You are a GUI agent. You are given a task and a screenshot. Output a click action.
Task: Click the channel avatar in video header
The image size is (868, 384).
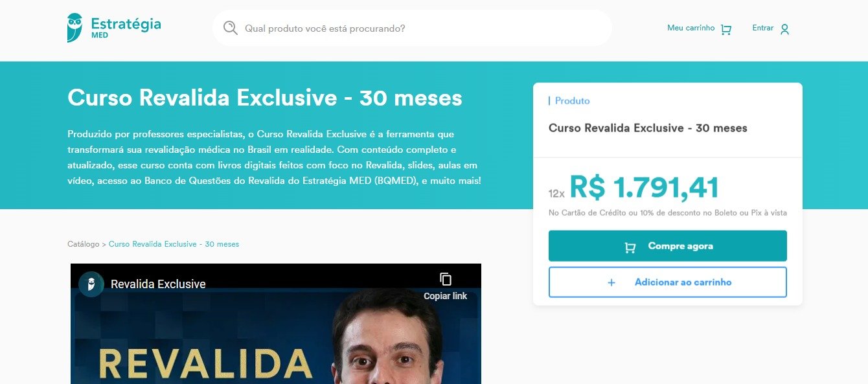(91, 284)
